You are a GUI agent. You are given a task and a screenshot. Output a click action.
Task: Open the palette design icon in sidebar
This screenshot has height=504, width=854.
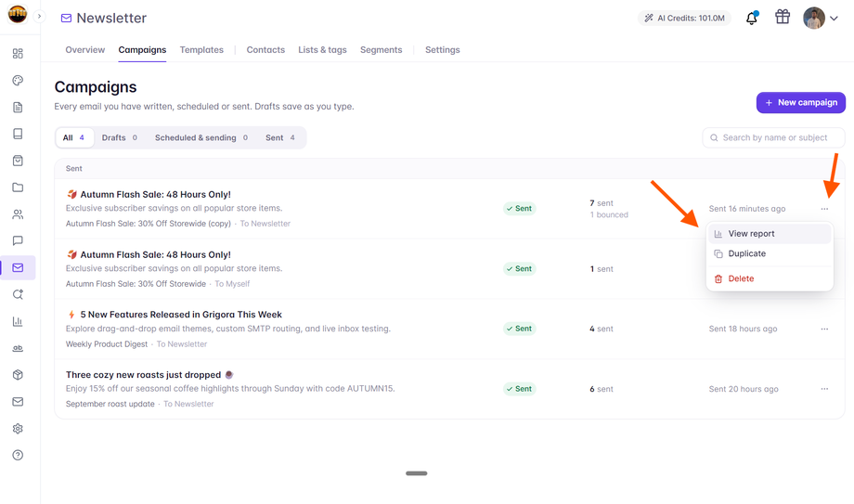18,80
